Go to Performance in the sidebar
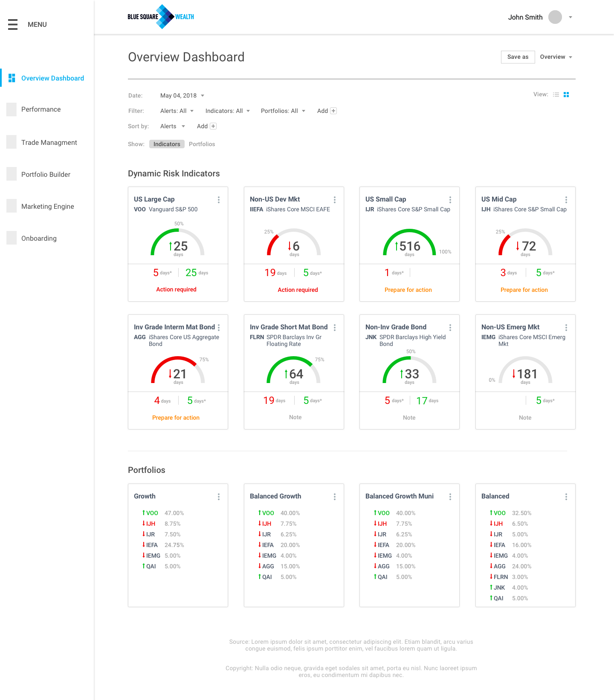The height and width of the screenshot is (700, 614). tap(41, 109)
